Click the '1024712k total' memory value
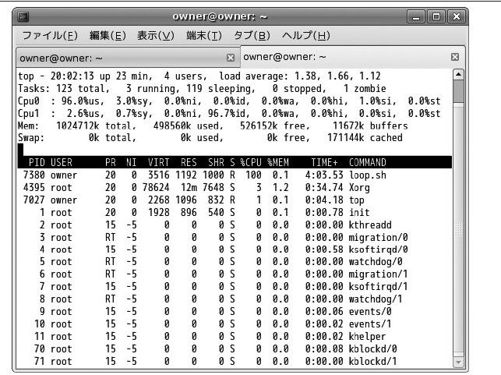Screen dimensions: 501x375 tap(96, 126)
